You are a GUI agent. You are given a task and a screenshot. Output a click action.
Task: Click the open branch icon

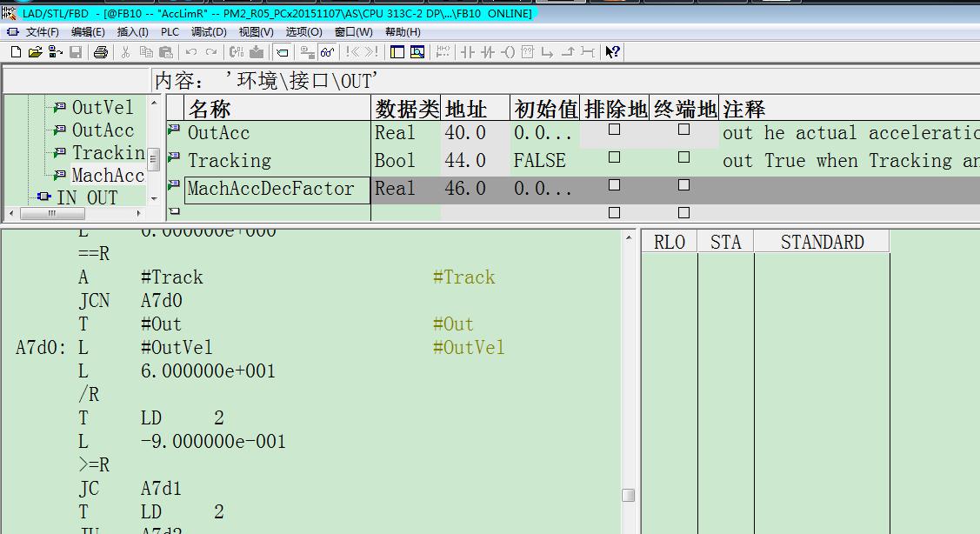tap(548, 52)
